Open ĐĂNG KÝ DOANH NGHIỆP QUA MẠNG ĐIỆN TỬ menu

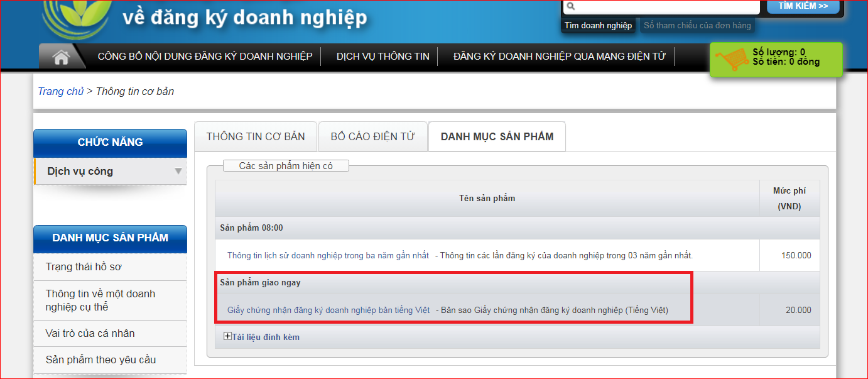(559, 57)
